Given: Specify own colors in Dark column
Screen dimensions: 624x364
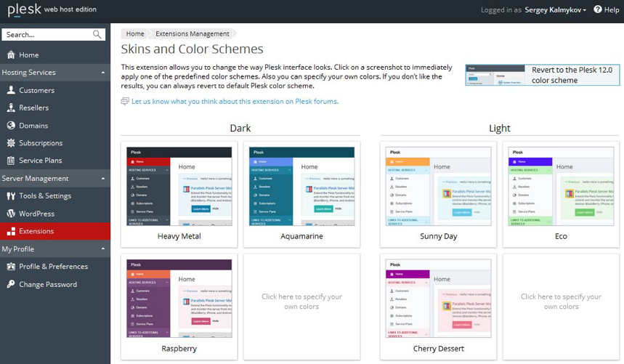Looking at the screenshot, I should 301,307.
